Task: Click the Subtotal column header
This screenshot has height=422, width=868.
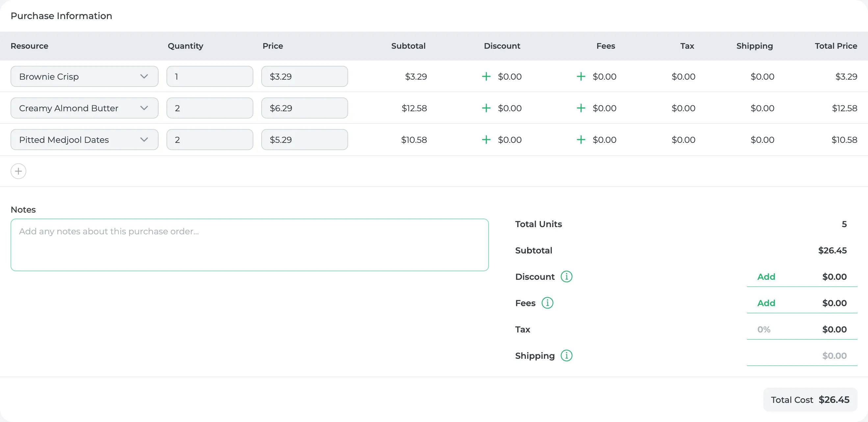Action: 408,46
